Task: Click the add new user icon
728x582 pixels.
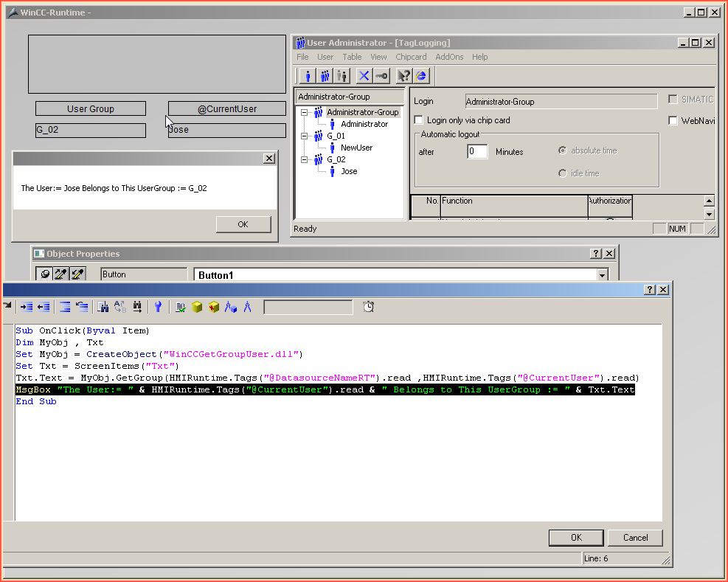Action: pyautogui.click(x=308, y=76)
